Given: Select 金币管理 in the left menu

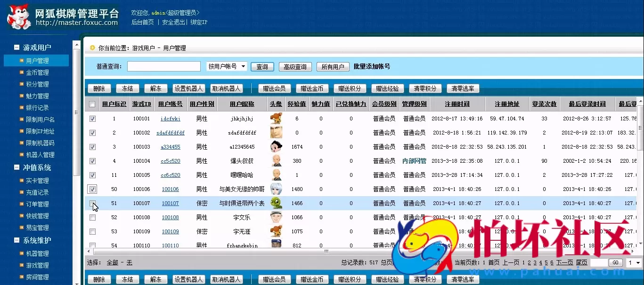Looking at the screenshot, I should coord(36,72).
